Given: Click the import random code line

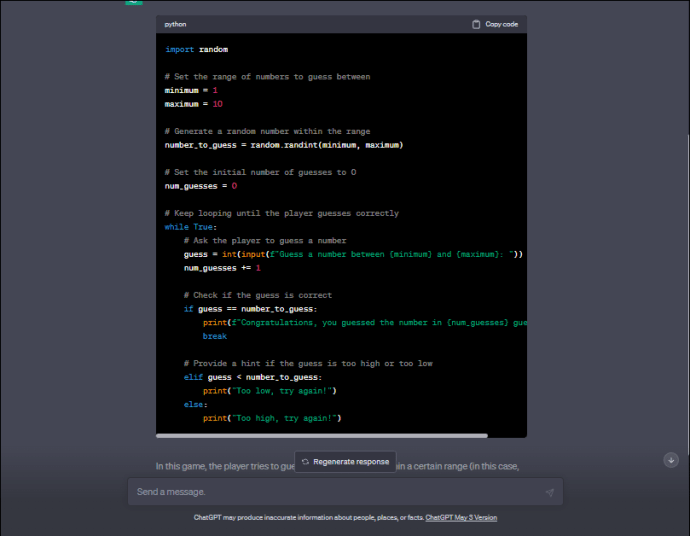Looking at the screenshot, I should click(x=196, y=49).
